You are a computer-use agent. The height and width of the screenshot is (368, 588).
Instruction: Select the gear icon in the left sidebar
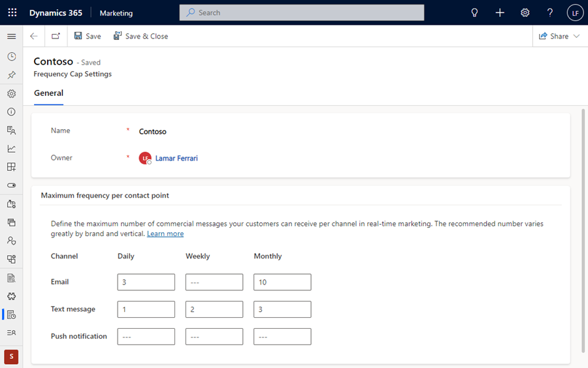pos(12,93)
